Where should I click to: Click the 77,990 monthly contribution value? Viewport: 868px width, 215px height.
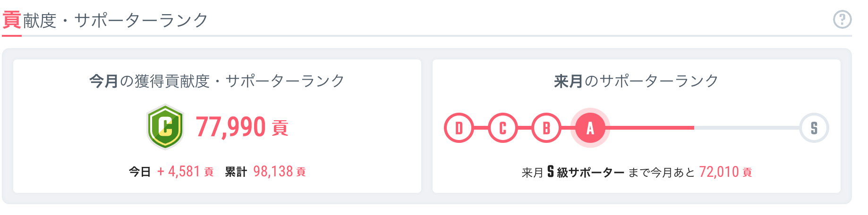[x=231, y=127]
